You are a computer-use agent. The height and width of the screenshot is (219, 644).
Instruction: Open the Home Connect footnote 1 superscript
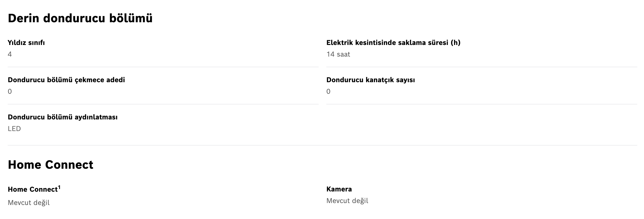click(59, 188)
